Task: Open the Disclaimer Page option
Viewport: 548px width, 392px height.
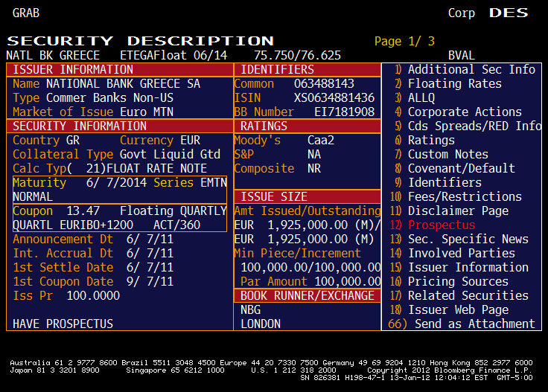Action: (x=449, y=211)
